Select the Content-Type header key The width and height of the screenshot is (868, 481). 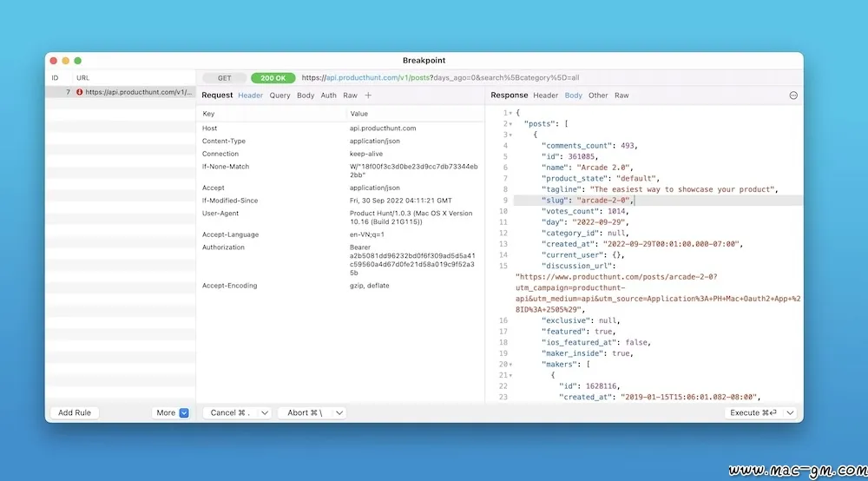[x=224, y=142]
